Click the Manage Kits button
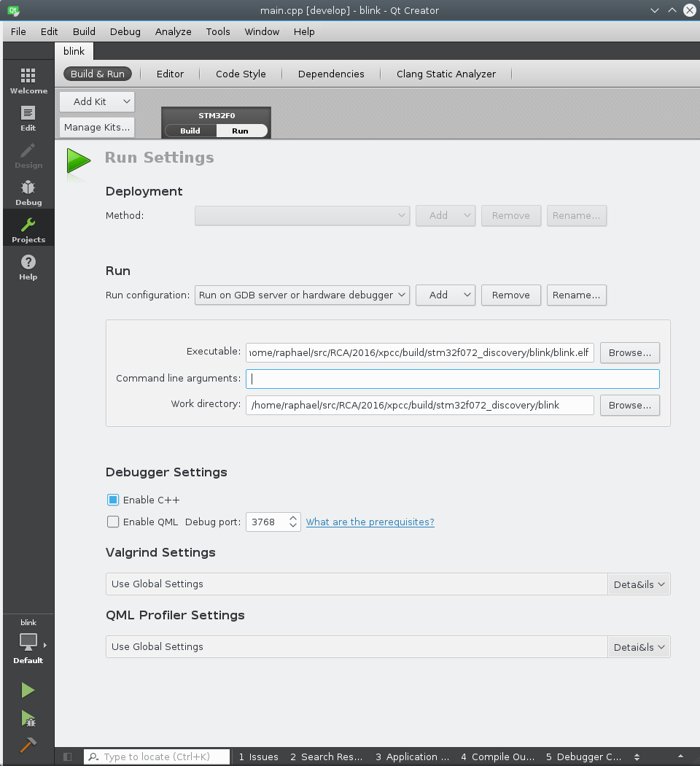 pos(97,128)
